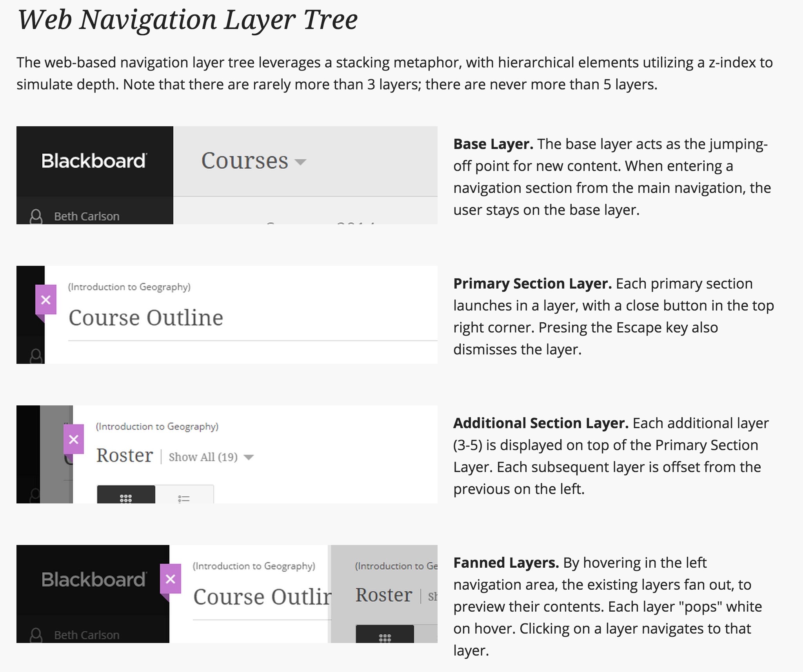Click Beth Carlson name in Base Layer image

[x=87, y=216]
